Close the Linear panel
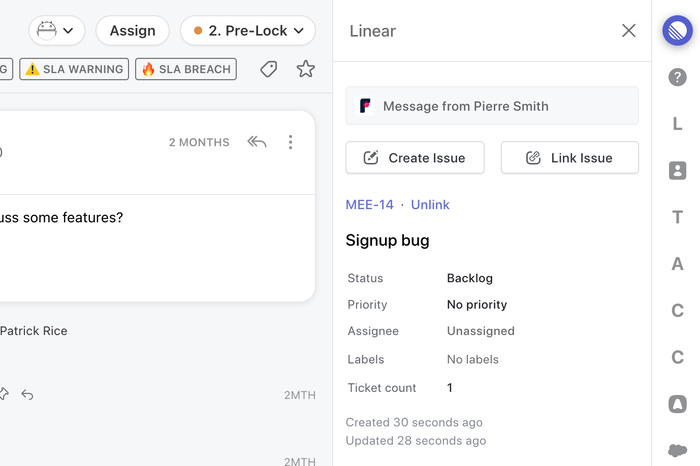700x466 pixels. click(x=629, y=30)
